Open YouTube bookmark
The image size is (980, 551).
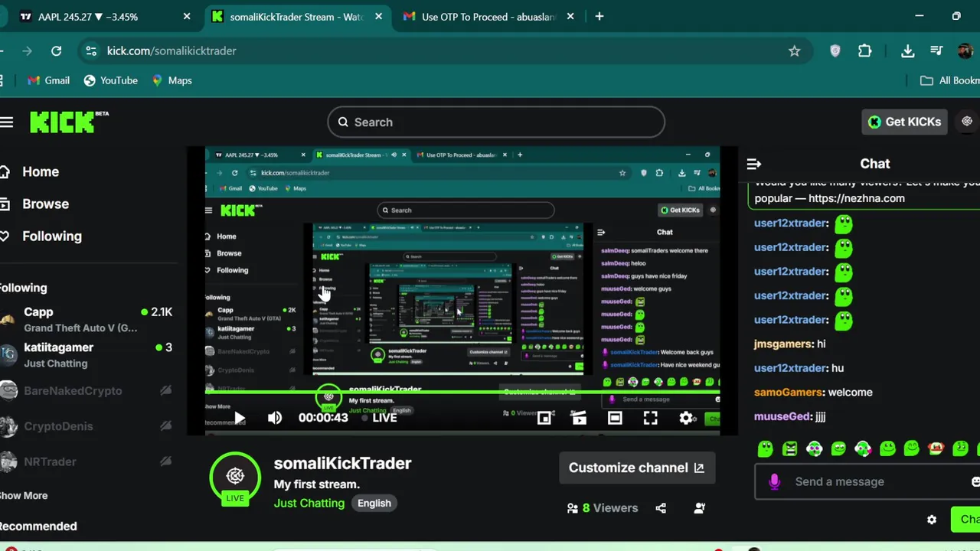(x=110, y=80)
